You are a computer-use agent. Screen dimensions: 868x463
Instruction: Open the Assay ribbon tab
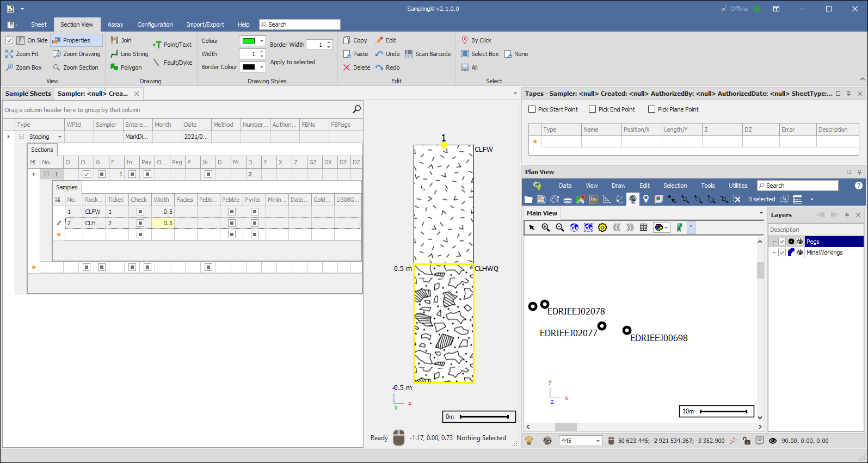[115, 24]
